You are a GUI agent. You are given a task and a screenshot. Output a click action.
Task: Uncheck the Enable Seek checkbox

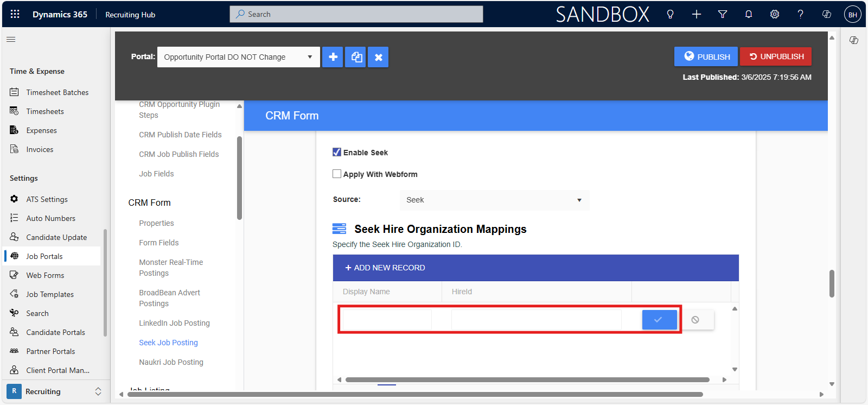coord(337,152)
